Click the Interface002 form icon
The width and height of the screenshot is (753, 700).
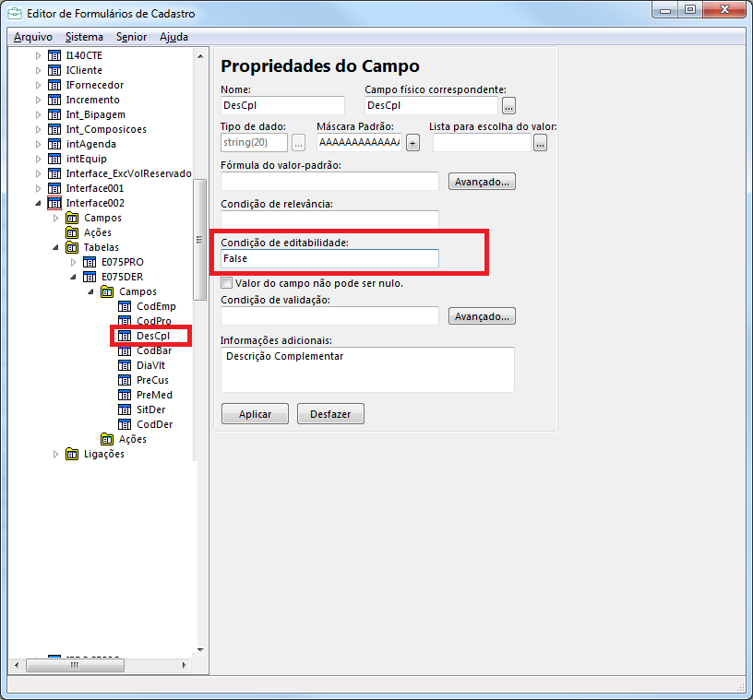point(54,203)
